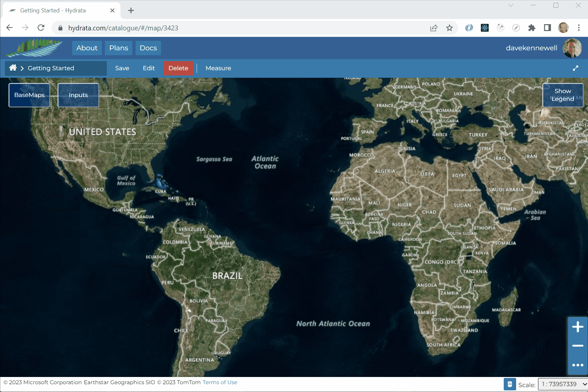
Task: Click the mouse icon beside Scale
Action: point(510,384)
